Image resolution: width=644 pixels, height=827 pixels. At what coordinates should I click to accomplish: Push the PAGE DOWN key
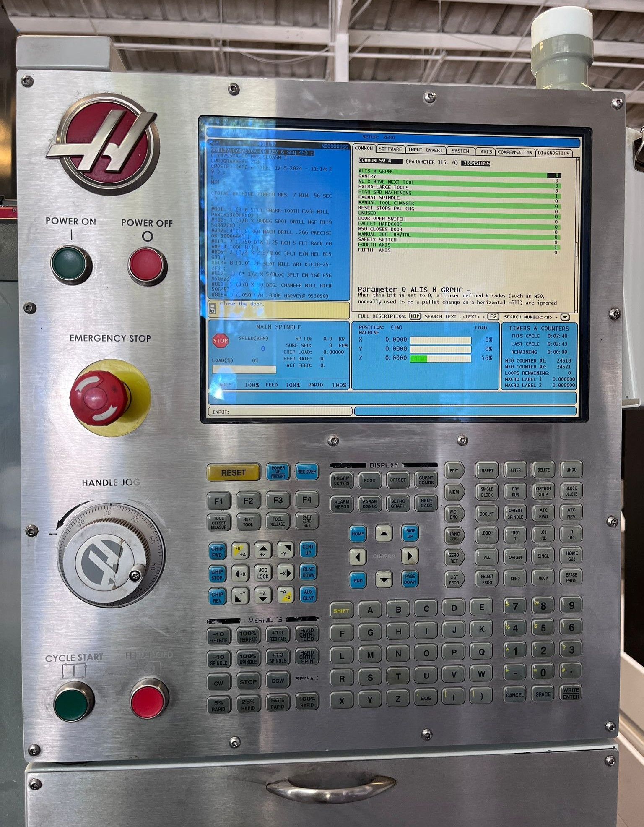[x=410, y=579]
